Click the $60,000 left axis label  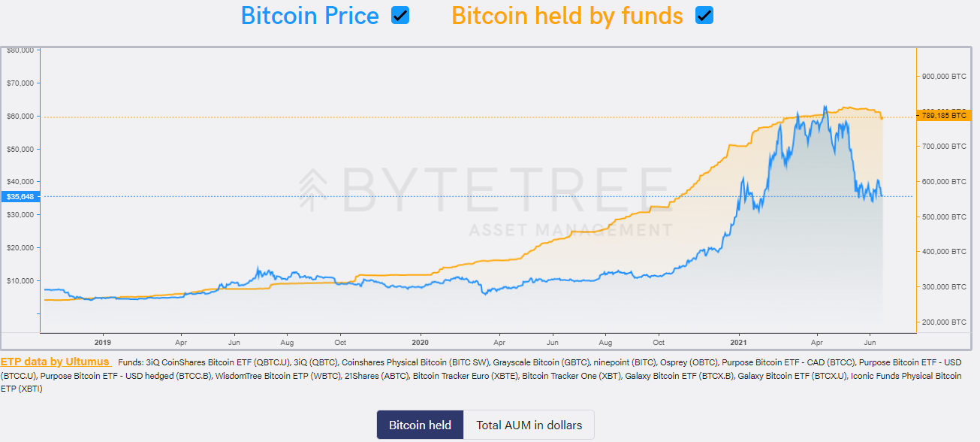pos(21,116)
